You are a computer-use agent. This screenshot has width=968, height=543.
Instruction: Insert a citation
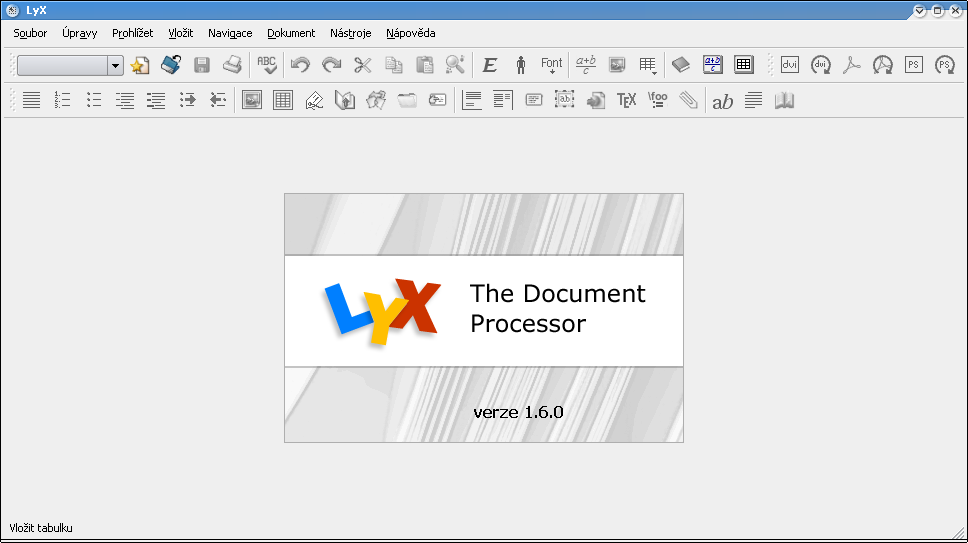tap(376, 100)
